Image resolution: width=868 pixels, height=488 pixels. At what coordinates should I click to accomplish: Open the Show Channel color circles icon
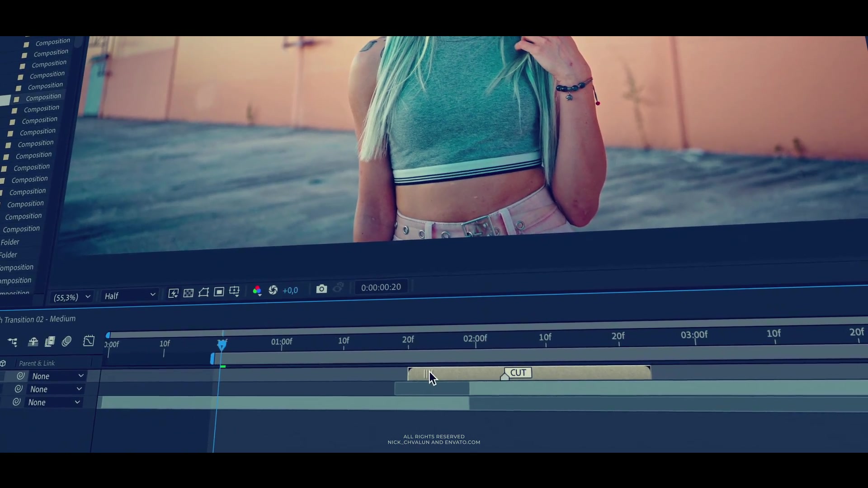pos(257,291)
